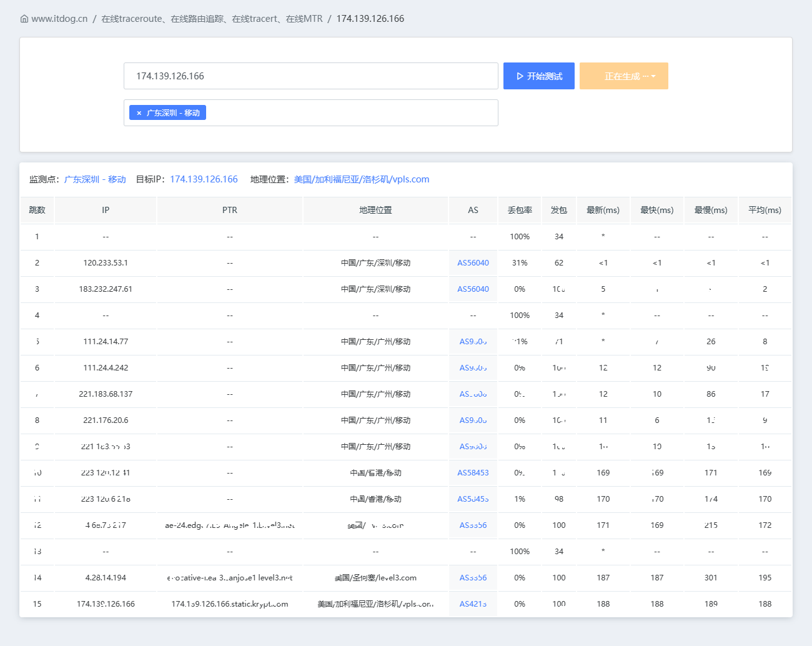Click the 开始测试 button
The width and height of the screenshot is (812, 646).
tap(539, 76)
